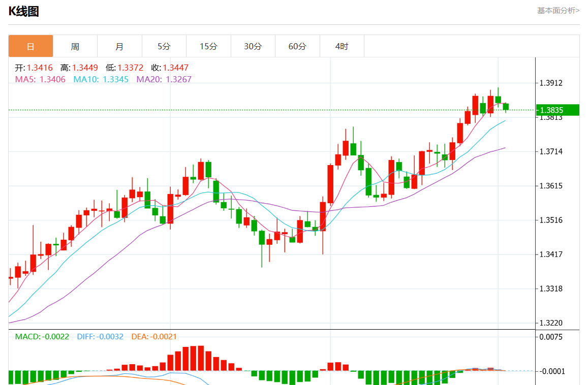Click the 1.3516 price axis label
This screenshot has height=385, width=588.
tap(551, 220)
